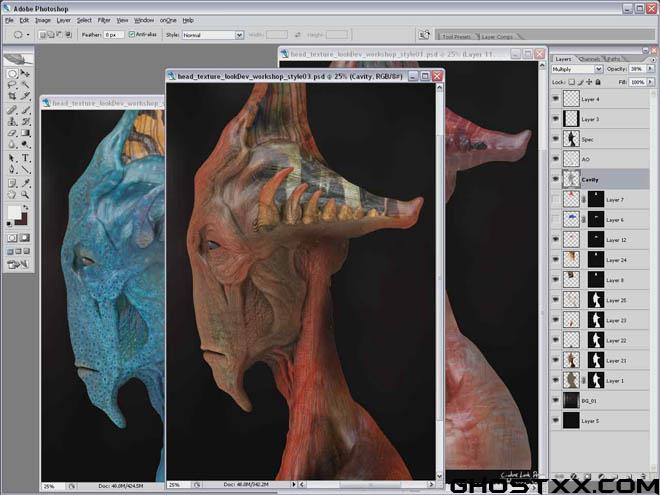Select the Line shape tool
The width and height of the screenshot is (660, 495).
pyautogui.click(x=25, y=170)
